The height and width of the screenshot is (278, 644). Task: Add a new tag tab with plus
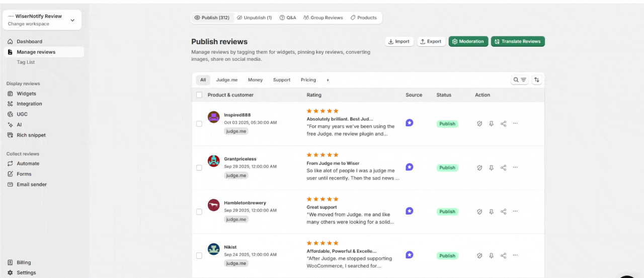[x=328, y=80]
